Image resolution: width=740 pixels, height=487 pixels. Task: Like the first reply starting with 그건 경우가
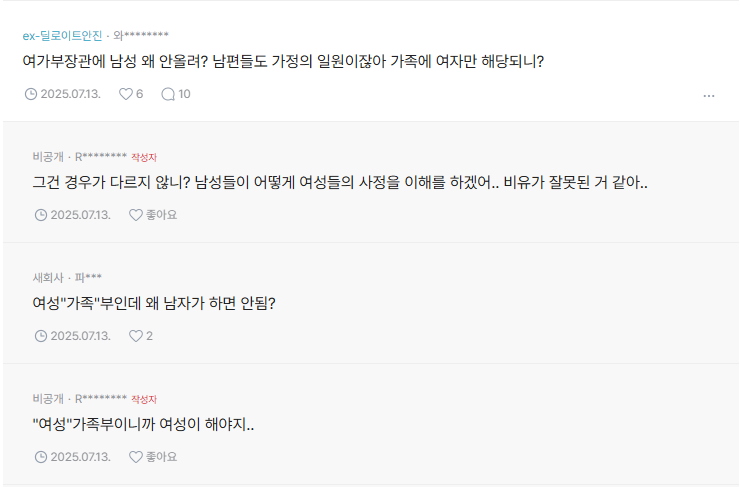tap(136, 215)
